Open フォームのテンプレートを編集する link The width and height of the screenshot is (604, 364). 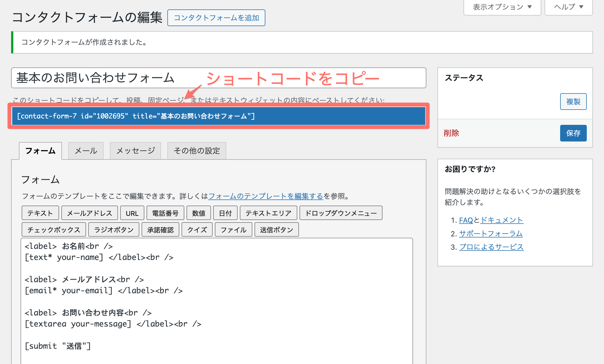pos(266,196)
